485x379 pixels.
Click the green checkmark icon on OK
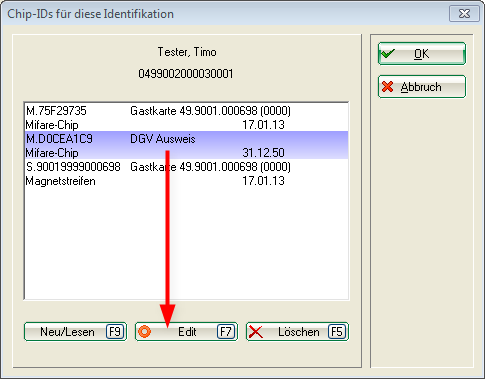[388, 53]
